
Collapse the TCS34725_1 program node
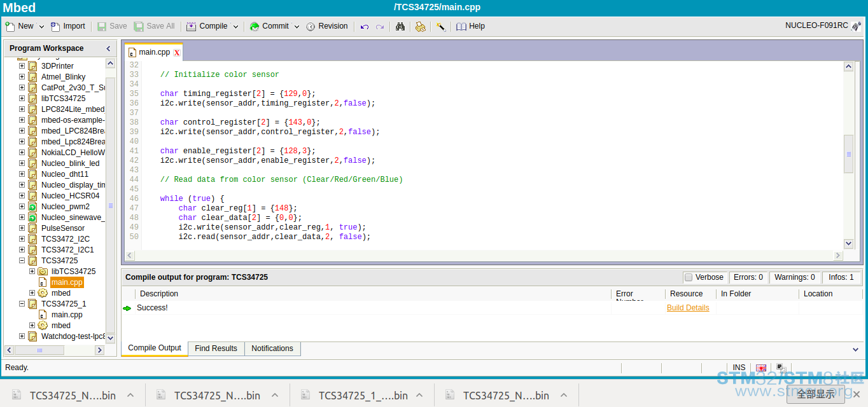tap(22, 304)
